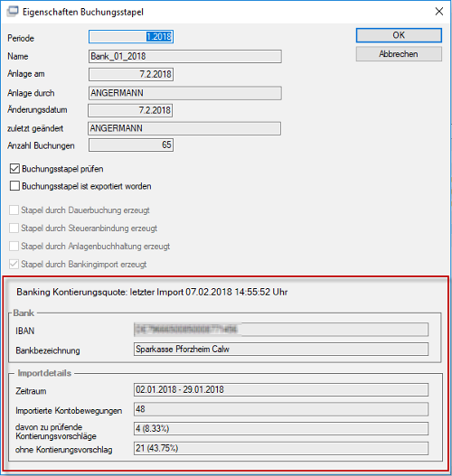The height and width of the screenshot is (476, 452).
Task: Click the Name field Bank_01_2018
Action: [x=185, y=57]
